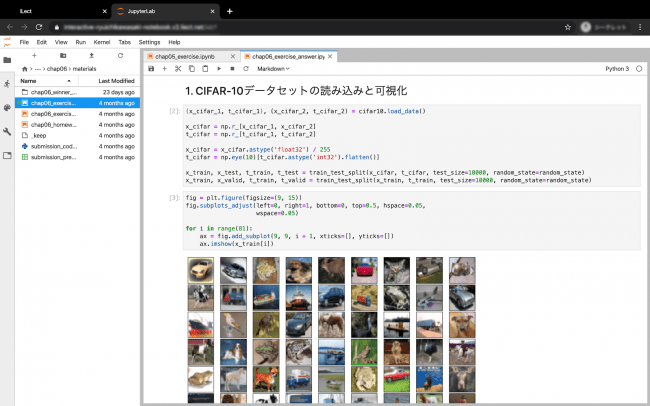The height and width of the screenshot is (406, 650).
Task: Select the _keep file
Action: tap(78, 135)
